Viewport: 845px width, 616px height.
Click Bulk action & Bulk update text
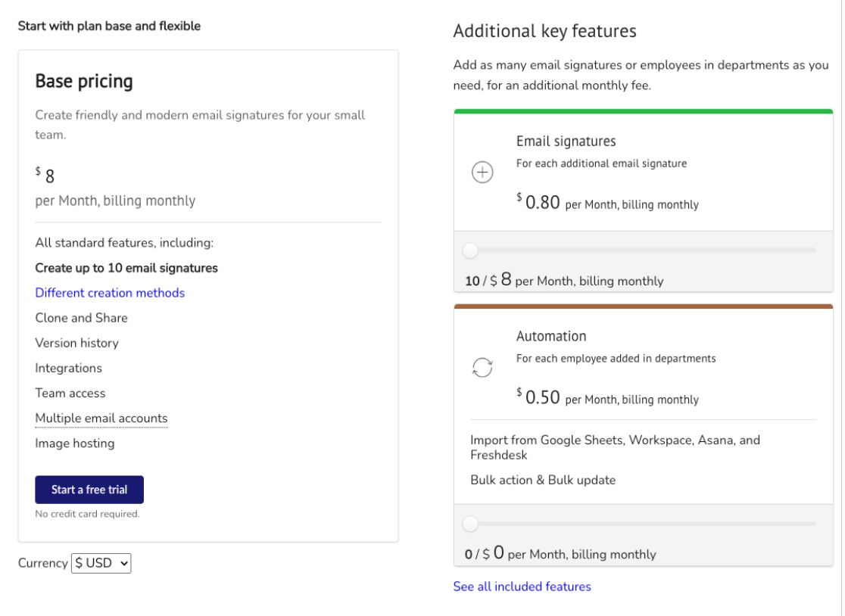click(x=543, y=481)
